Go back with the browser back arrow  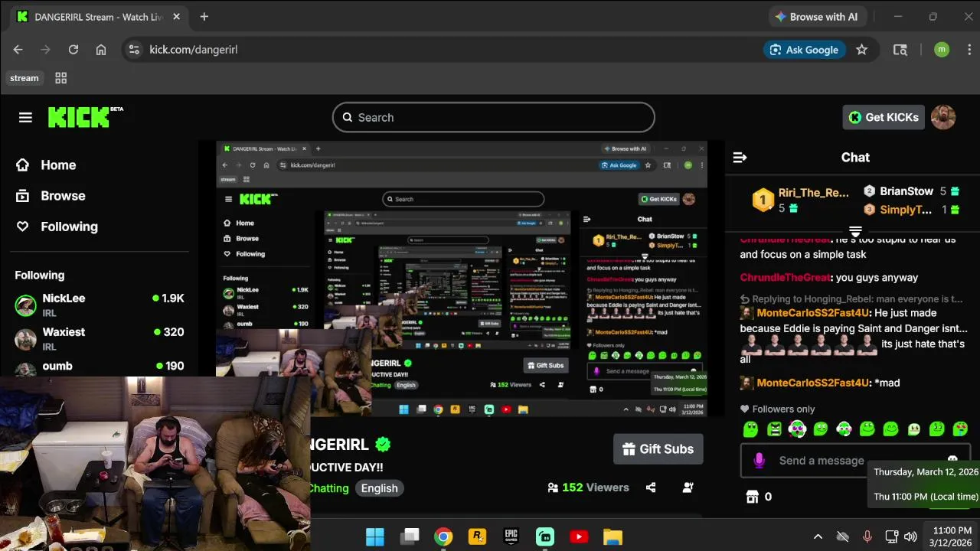tap(18, 50)
